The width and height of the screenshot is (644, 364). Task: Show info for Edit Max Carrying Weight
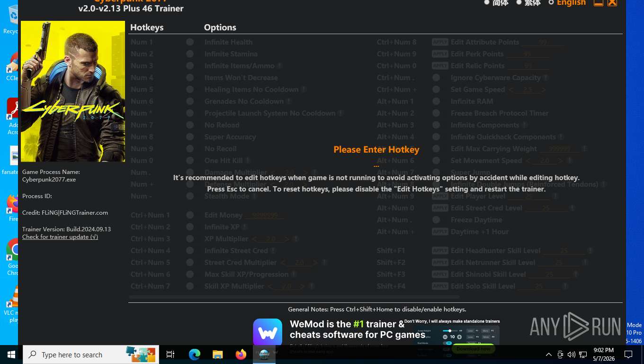(584, 149)
